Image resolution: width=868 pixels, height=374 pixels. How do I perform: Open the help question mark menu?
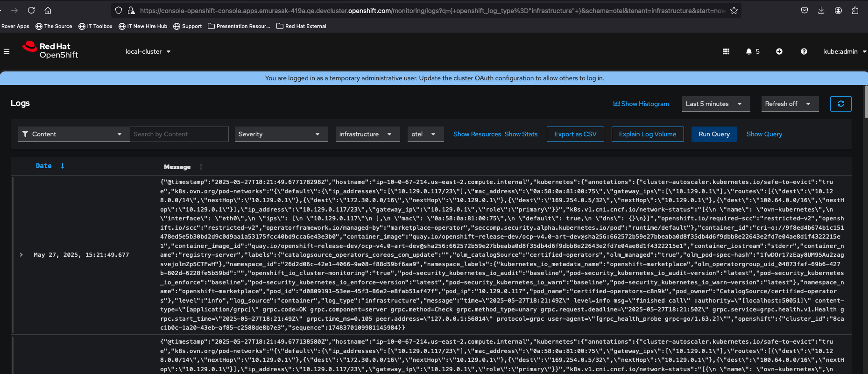[804, 51]
